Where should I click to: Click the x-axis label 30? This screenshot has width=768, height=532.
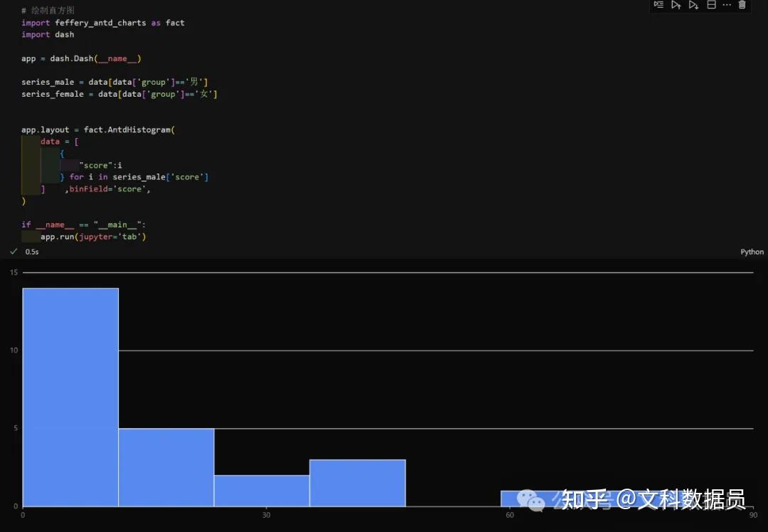point(266,515)
